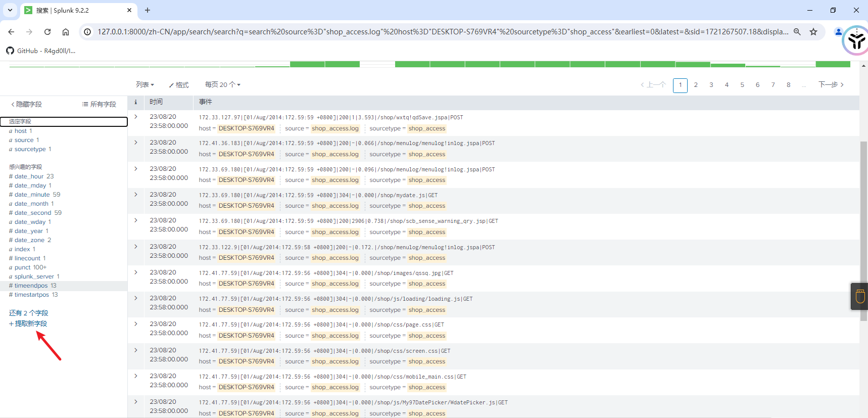Click the zoom magnifier icon in address bar
Screen dimensions: 868x418
click(x=797, y=32)
